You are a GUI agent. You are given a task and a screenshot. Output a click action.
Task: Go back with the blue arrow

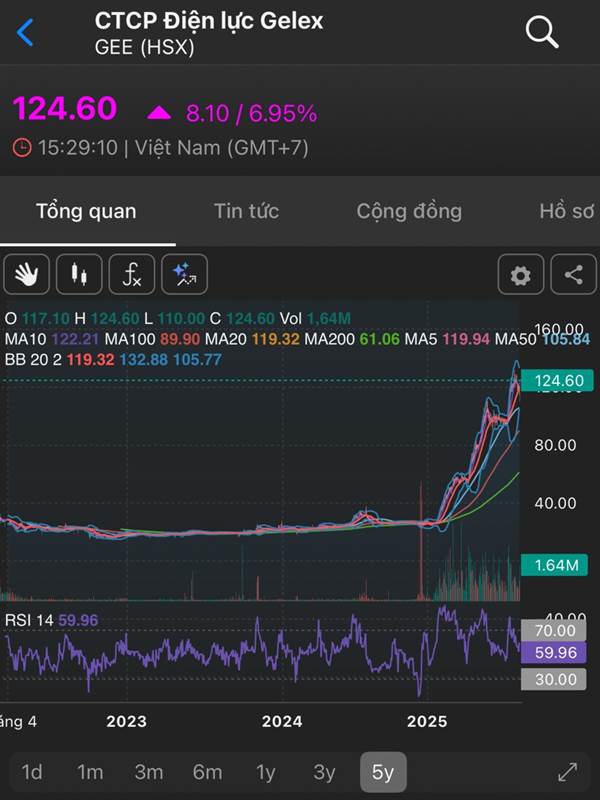[x=24, y=32]
